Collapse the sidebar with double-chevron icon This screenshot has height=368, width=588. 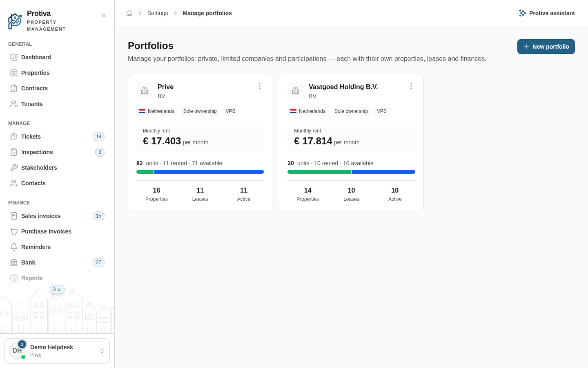click(x=104, y=16)
